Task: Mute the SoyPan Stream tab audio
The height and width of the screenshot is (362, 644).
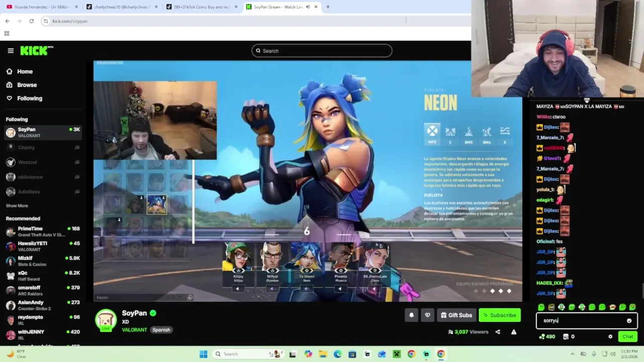Action: (308, 7)
